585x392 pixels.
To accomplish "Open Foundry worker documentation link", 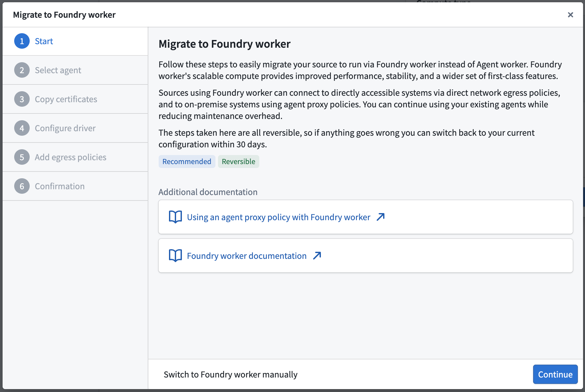I will (247, 256).
